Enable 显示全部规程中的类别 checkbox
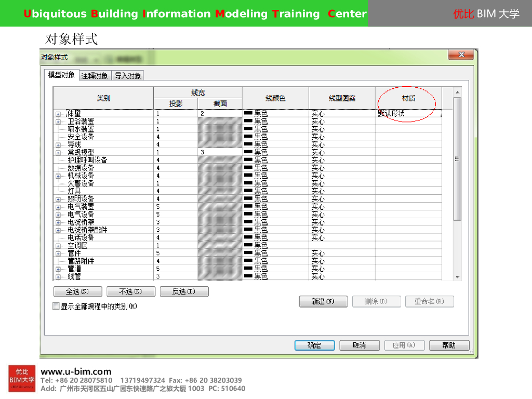This screenshot has width=532, height=399. tap(56, 307)
